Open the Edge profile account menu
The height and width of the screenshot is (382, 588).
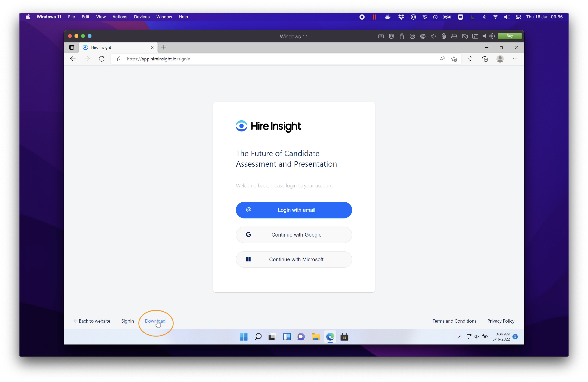(500, 59)
